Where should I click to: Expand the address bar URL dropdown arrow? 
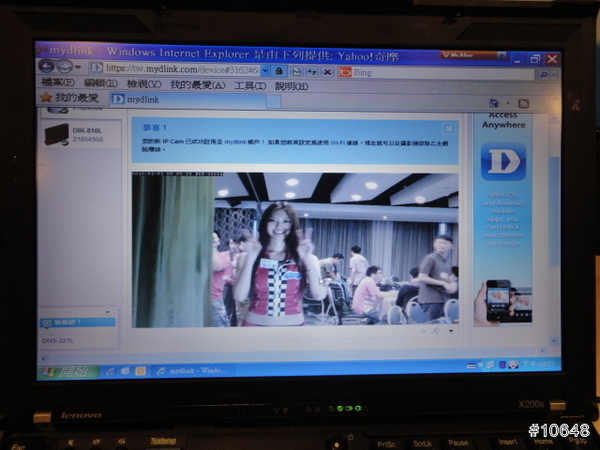coord(264,71)
